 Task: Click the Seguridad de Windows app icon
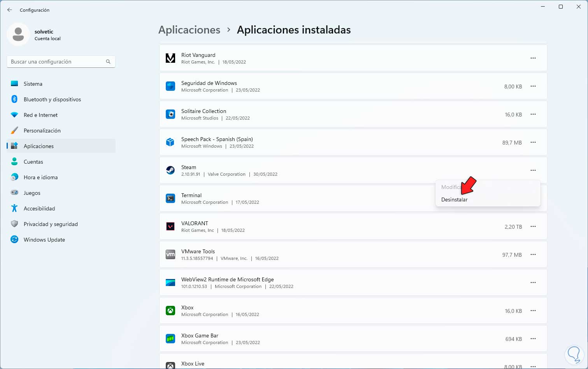tap(170, 86)
